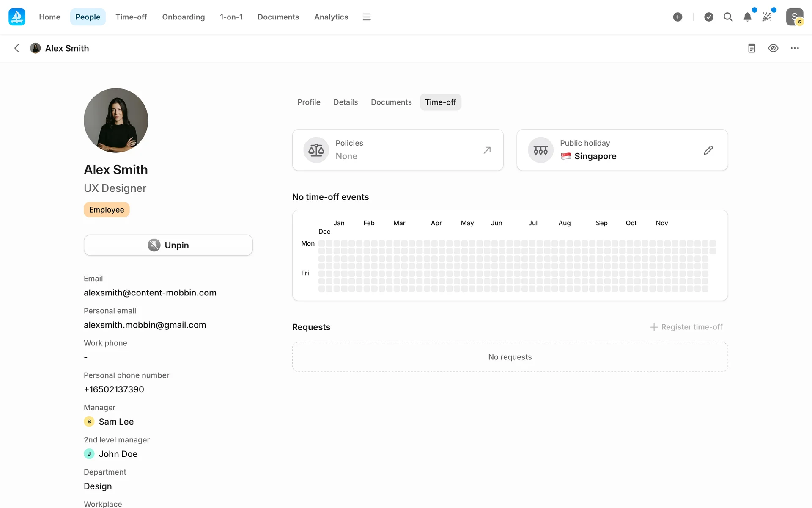This screenshot has width=812, height=508.
Task: Open the search magnifier icon
Action: tap(728, 17)
